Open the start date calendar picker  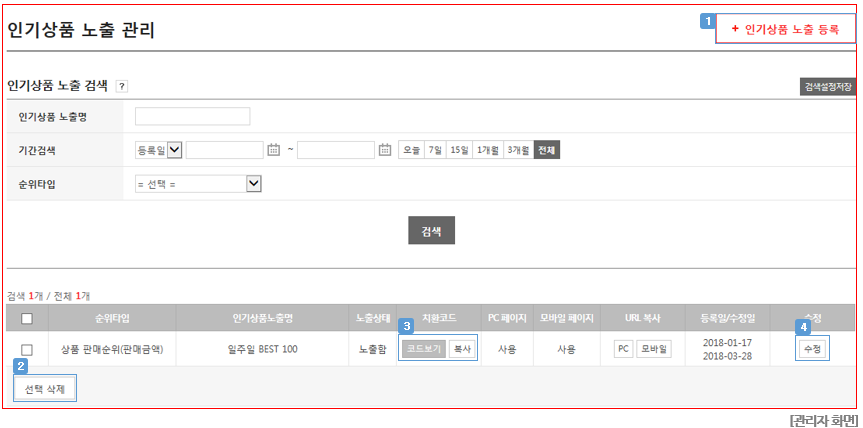tap(274, 150)
